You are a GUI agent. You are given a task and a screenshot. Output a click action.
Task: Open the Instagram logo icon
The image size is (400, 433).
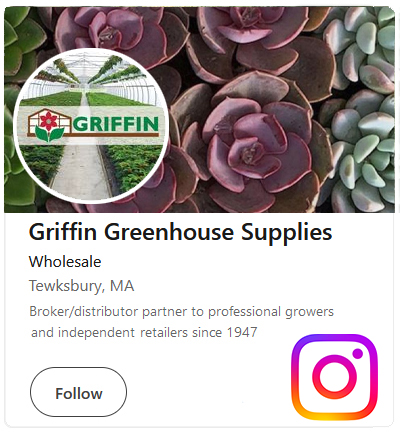(x=334, y=377)
